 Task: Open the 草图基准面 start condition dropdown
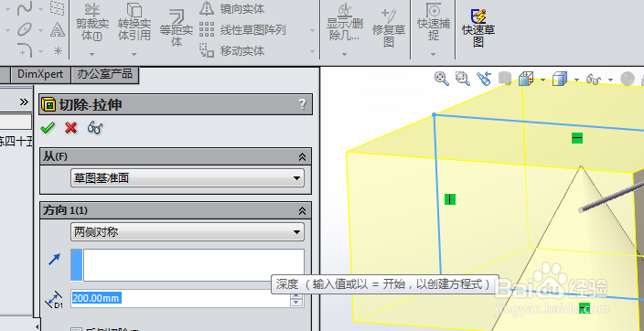point(188,177)
